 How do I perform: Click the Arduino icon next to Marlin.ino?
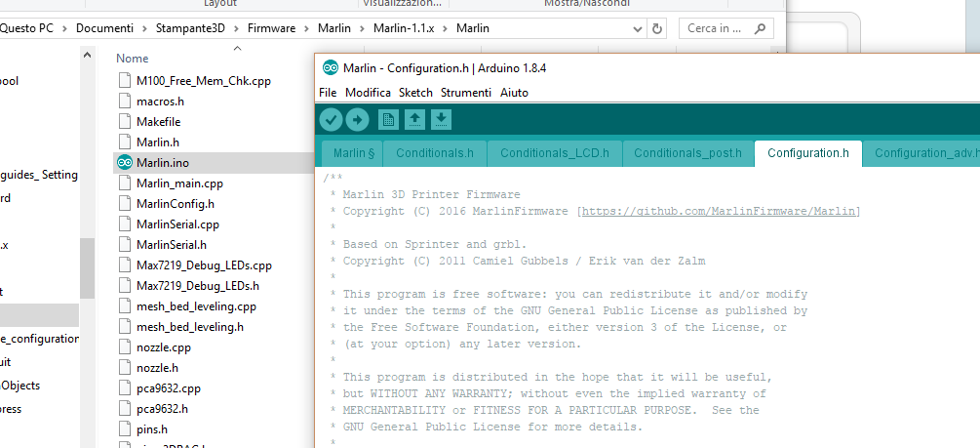tap(125, 163)
